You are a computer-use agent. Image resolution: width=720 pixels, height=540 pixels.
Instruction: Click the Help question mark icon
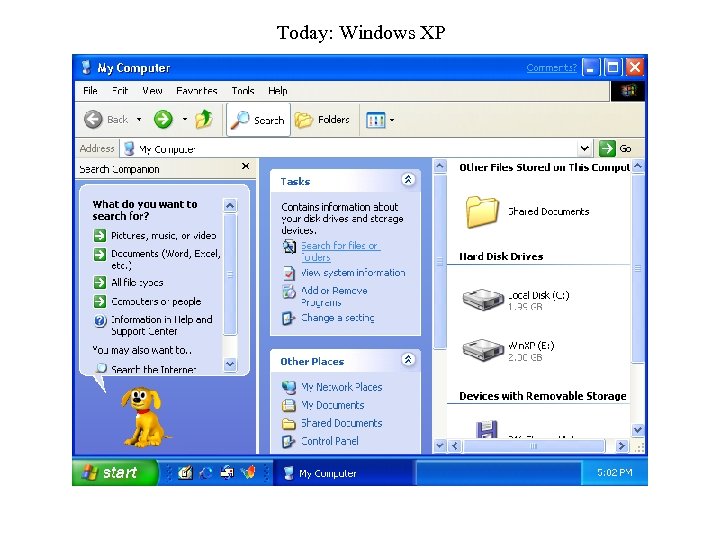(x=100, y=321)
